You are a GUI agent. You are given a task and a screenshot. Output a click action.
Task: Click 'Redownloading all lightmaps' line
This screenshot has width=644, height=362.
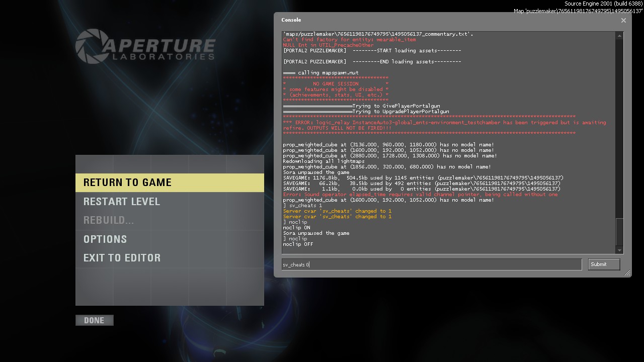click(324, 161)
